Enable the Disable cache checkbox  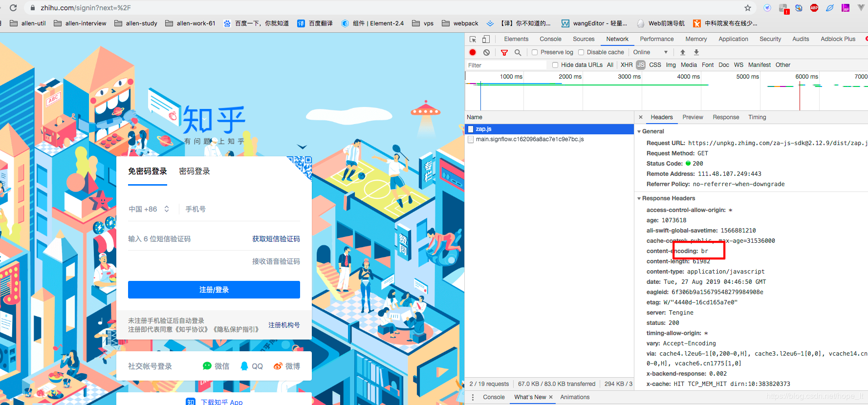point(581,52)
